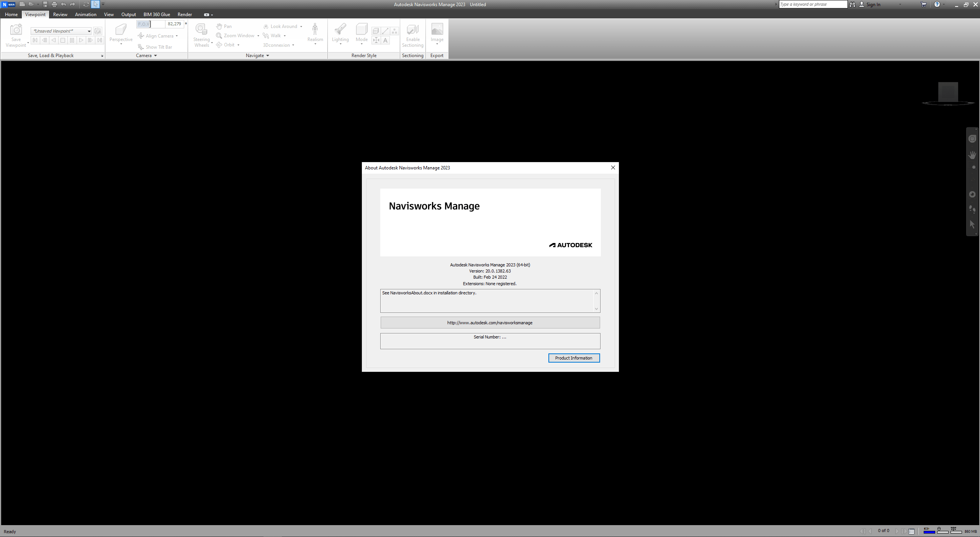The image size is (980, 537).
Task: Toggle surfaces render icon
Action: tap(376, 31)
